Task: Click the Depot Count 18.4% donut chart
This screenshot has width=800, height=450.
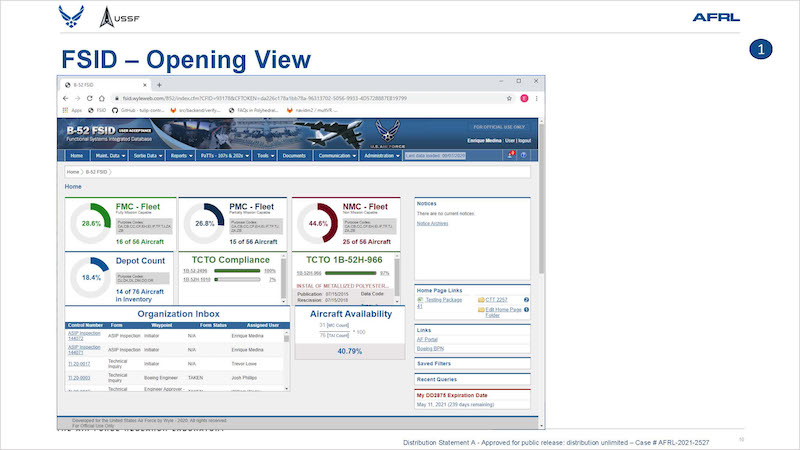Action: point(91,278)
